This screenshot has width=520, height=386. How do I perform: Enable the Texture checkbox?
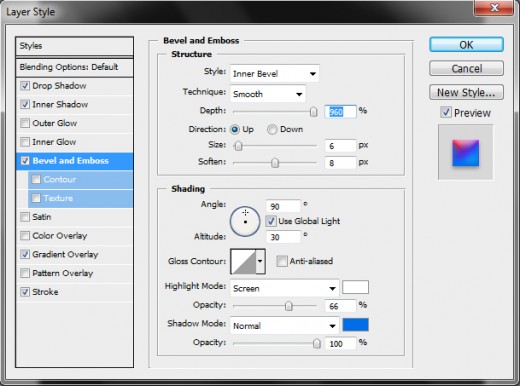point(36,198)
